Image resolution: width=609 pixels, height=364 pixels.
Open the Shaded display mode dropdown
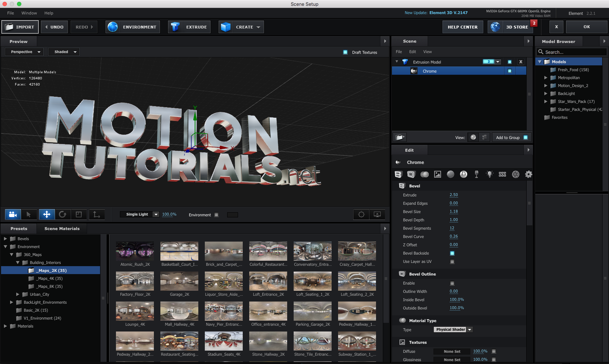64,52
